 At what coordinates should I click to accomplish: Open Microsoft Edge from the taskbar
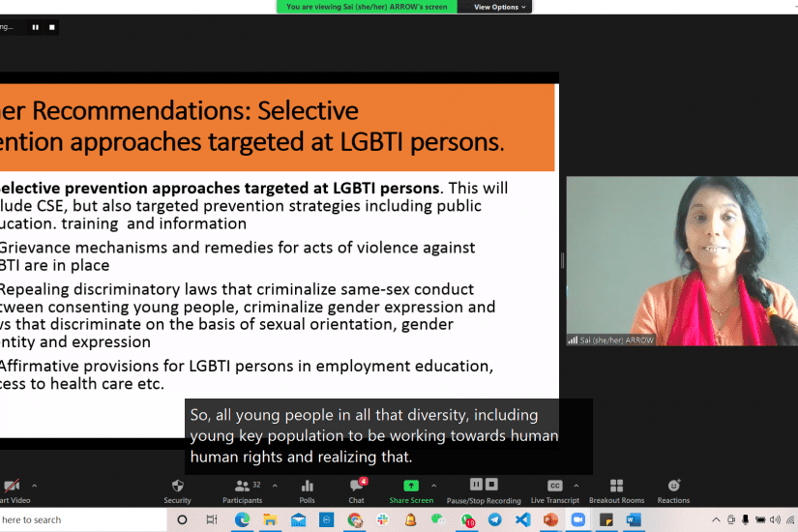click(x=242, y=519)
